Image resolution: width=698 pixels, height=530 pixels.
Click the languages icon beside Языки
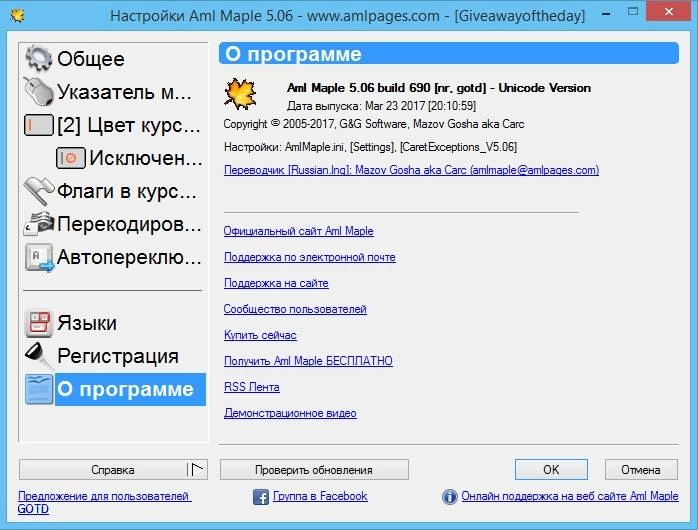point(39,323)
